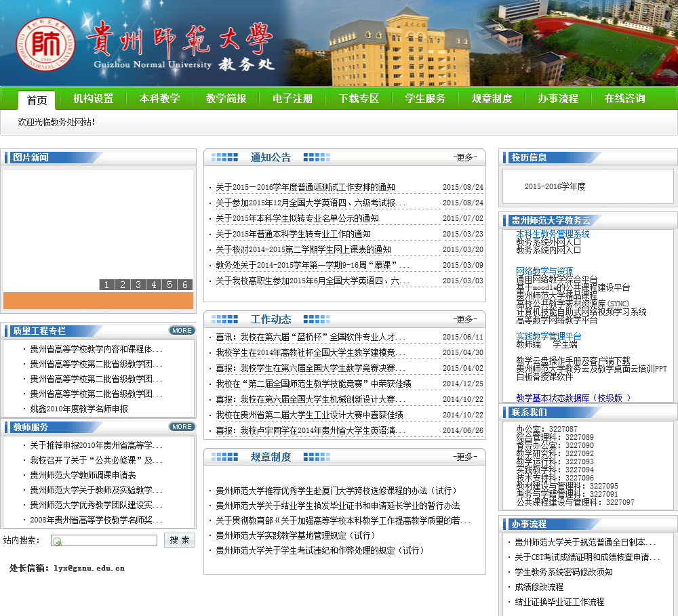Open 在线咨询 navigation item
The height and width of the screenshot is (616, 678).
(x=625, y=98)
